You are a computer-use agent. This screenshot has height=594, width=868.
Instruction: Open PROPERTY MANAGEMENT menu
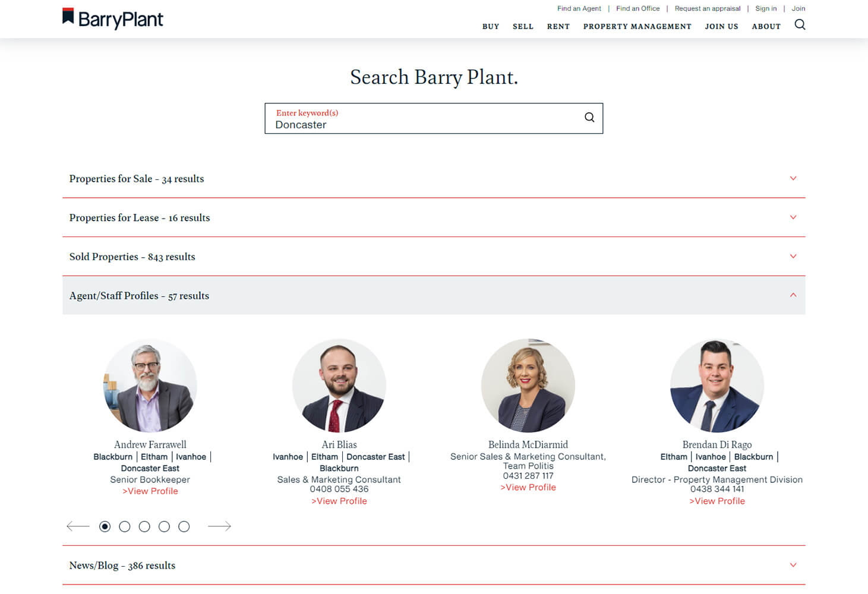click(637, 27)
